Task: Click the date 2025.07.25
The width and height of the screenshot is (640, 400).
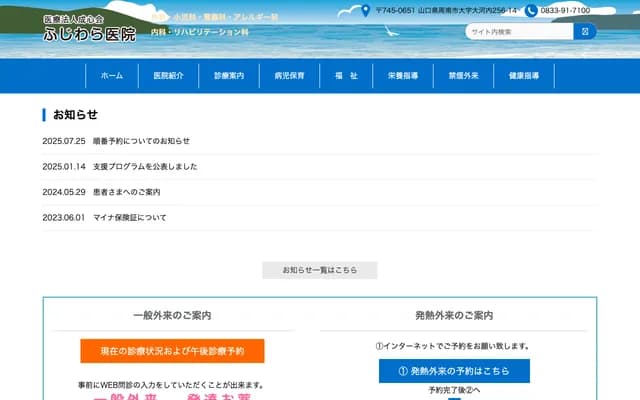Action: [x=64, y=141]
